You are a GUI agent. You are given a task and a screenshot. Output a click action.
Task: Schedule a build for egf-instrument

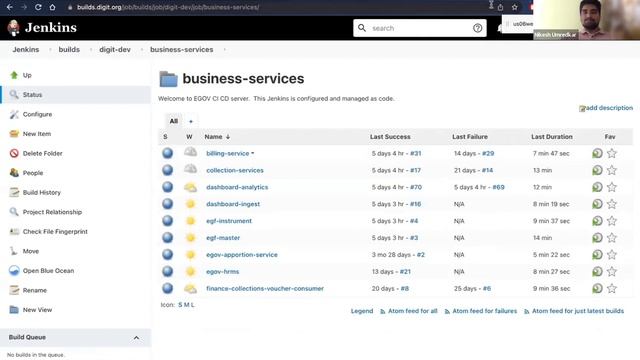click(x=597, y=221)
